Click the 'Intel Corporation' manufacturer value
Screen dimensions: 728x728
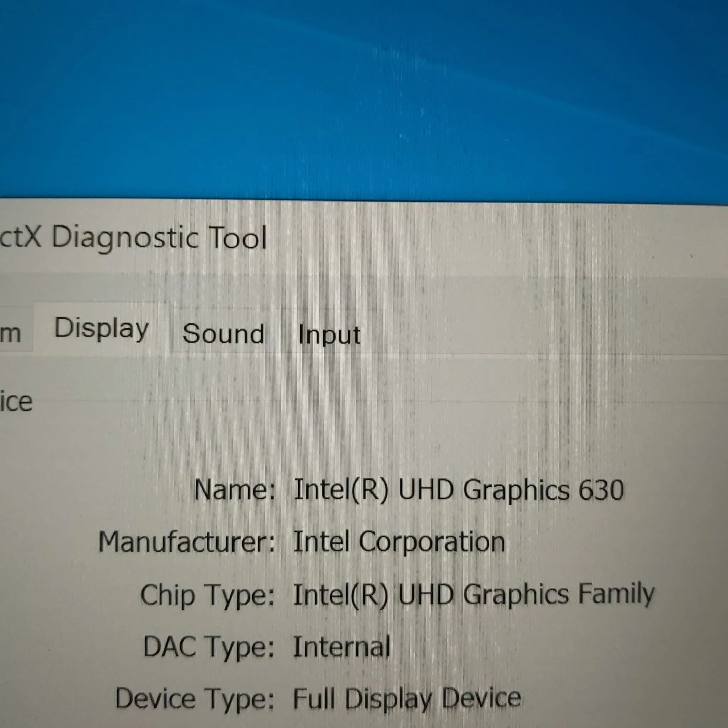[x=399, y=542]
